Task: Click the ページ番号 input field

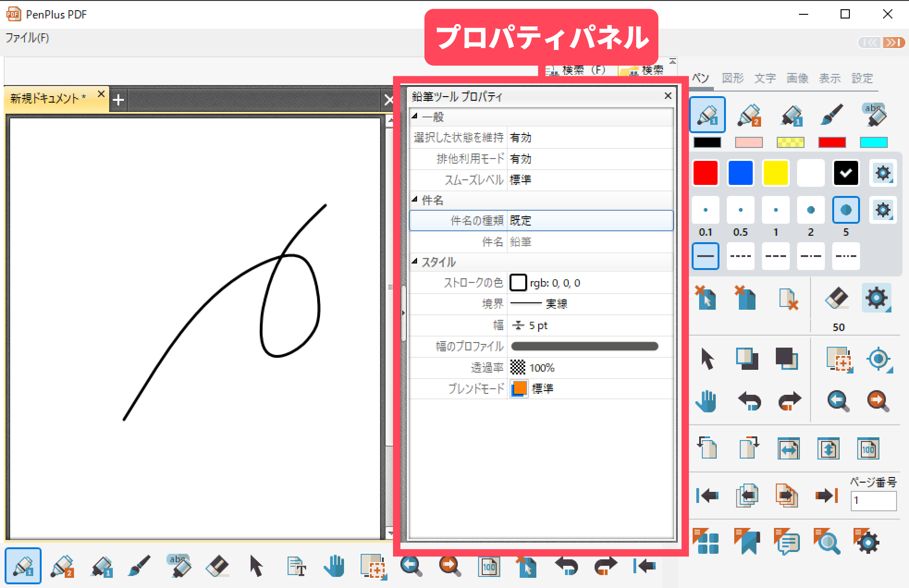Action: [873, 501]
